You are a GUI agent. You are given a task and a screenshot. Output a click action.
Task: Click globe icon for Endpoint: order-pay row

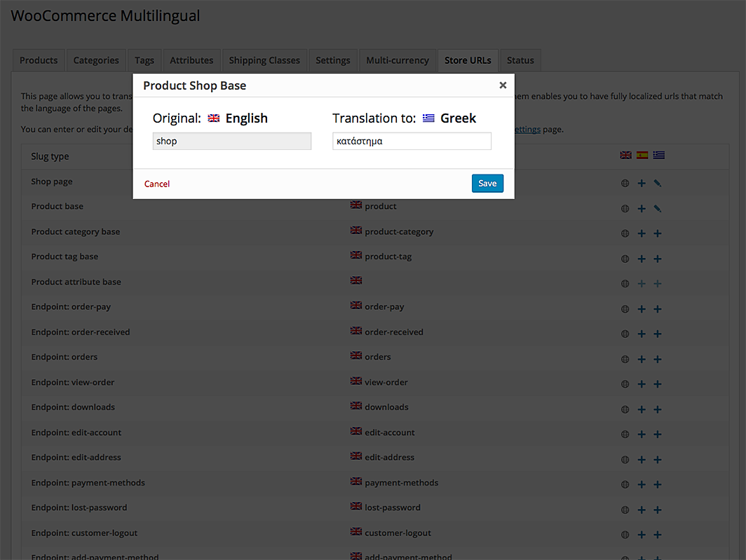click(x=625, y=309)
